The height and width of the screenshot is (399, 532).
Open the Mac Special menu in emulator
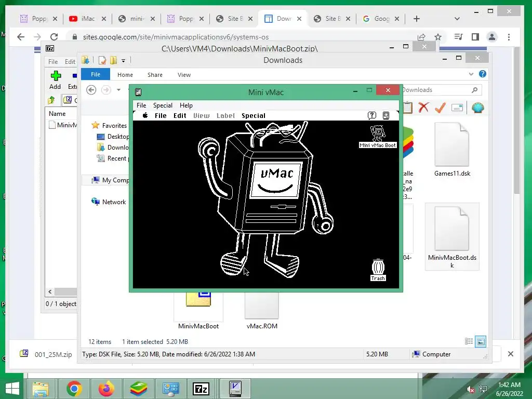click(254, 115)
